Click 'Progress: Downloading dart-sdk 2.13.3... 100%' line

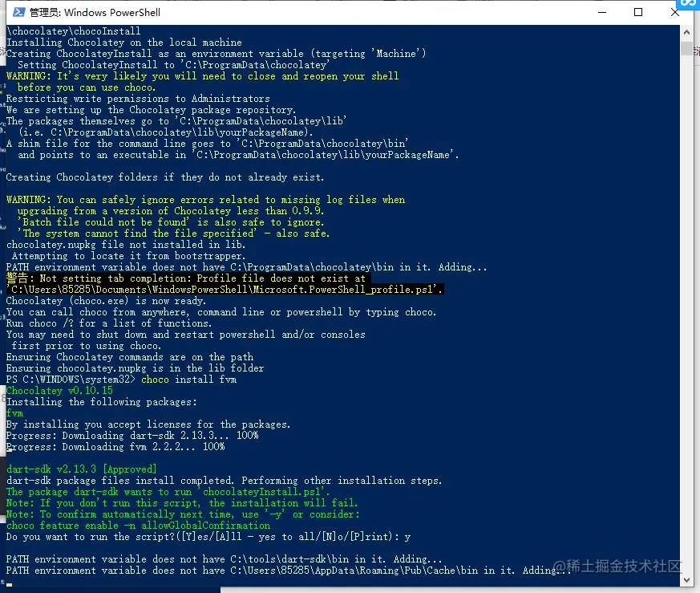click(x=132, y=436)
